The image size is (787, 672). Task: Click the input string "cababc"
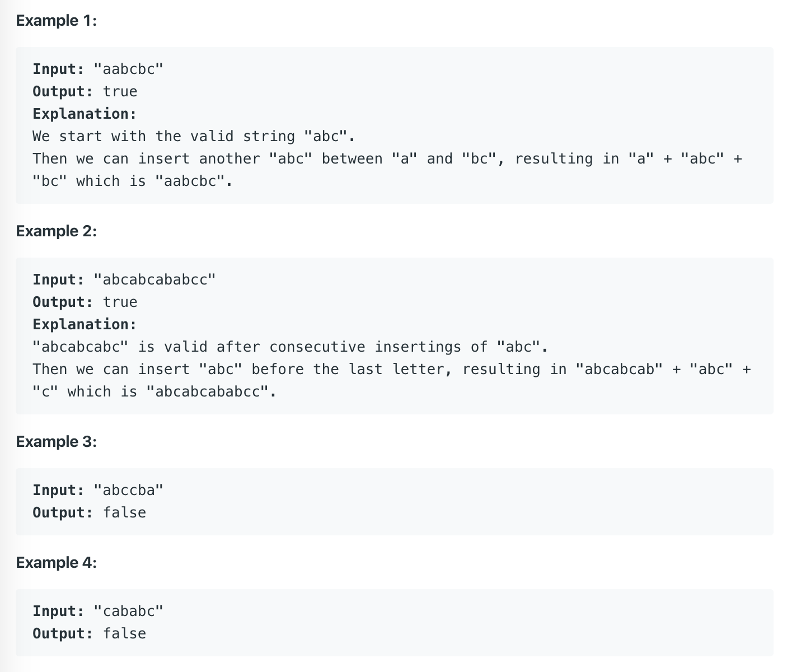[x=128, y=612]
